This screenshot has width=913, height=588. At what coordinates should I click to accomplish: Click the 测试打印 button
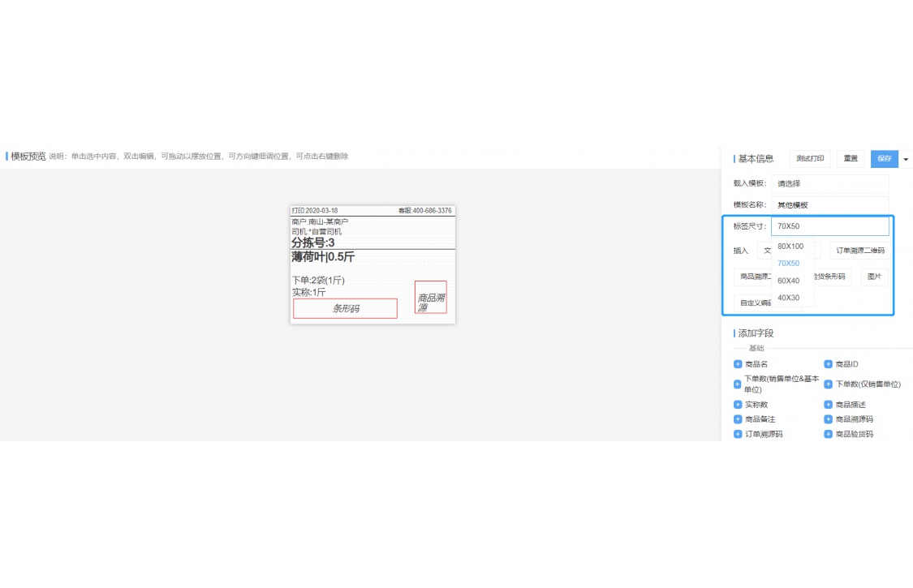(810, 159)
